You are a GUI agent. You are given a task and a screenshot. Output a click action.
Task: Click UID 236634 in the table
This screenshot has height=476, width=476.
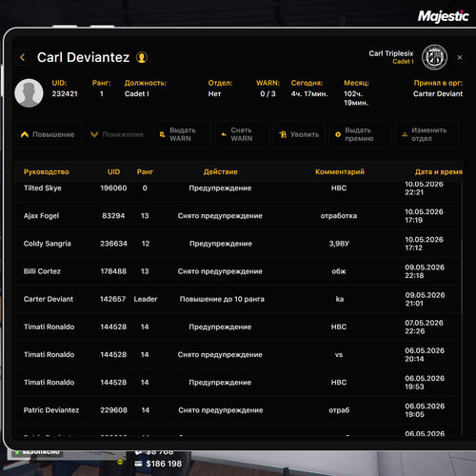pos(113,244)
